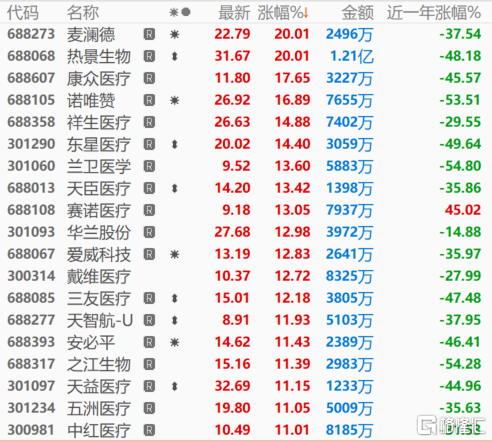This screenshot has height=442, width=492.
Task: Click the star marker on 麦澜德 row
Action: (x=175, y=34)
